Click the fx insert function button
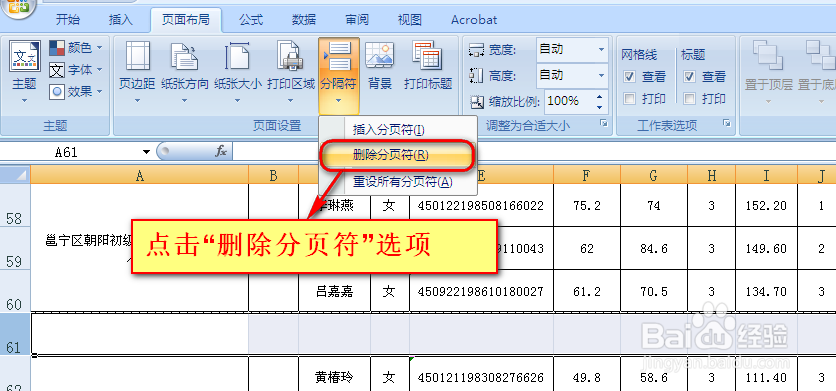The width and height of the screenshot is (836, 391). (221, 151)
